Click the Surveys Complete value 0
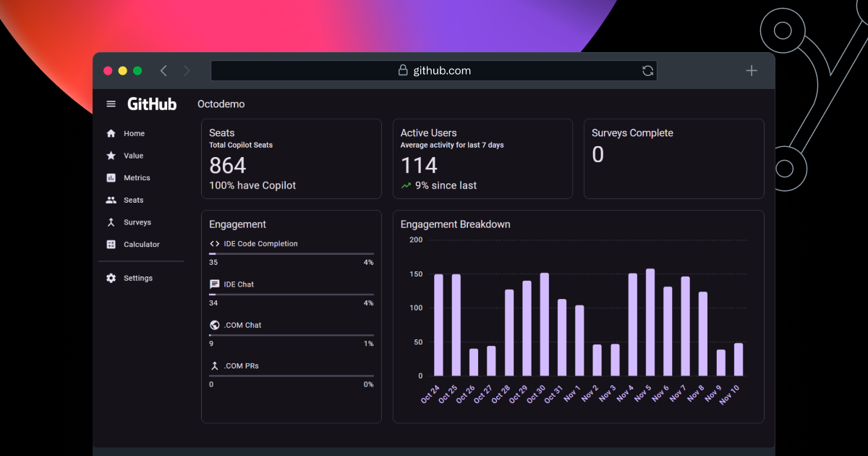The width and height of the screenshot is (868, 456). tap(598, 155)
